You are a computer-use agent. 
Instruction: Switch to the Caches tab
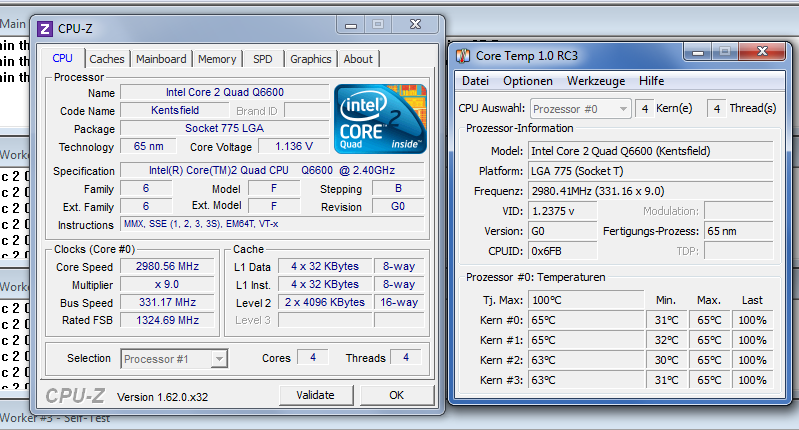click(106, 59)
